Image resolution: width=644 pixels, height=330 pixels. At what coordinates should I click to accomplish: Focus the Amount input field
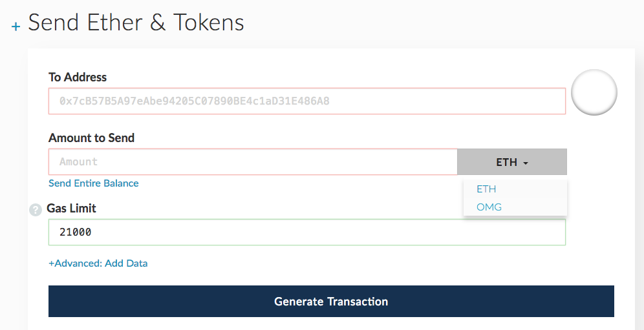[252, 162]
